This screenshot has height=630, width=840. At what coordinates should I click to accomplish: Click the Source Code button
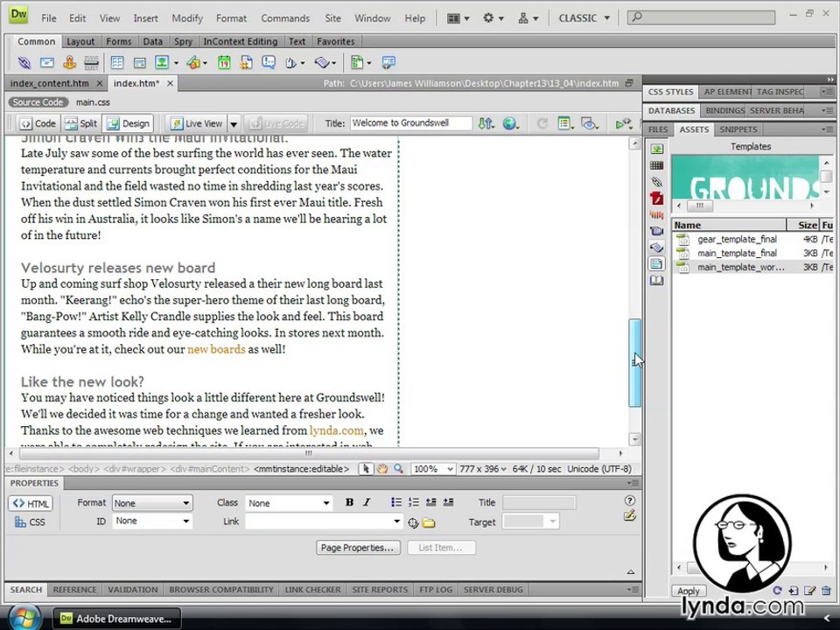pyautogui.click(x=38, y=102)
